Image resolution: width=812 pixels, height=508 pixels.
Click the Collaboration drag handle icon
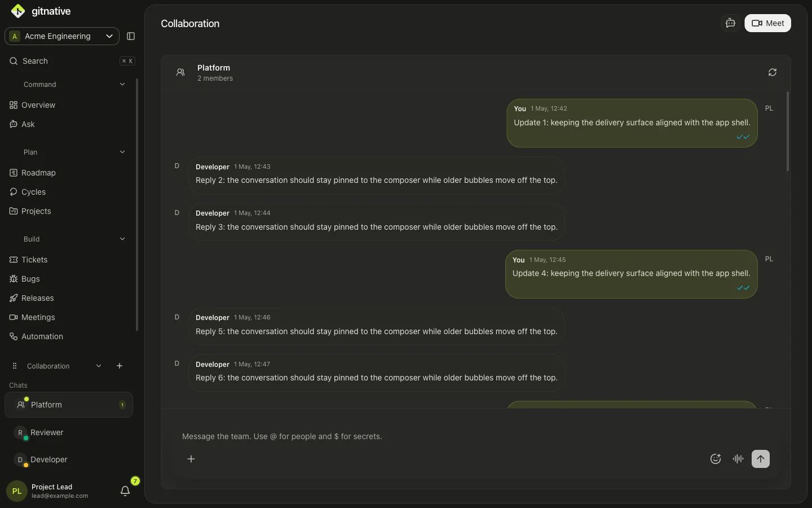15,366
